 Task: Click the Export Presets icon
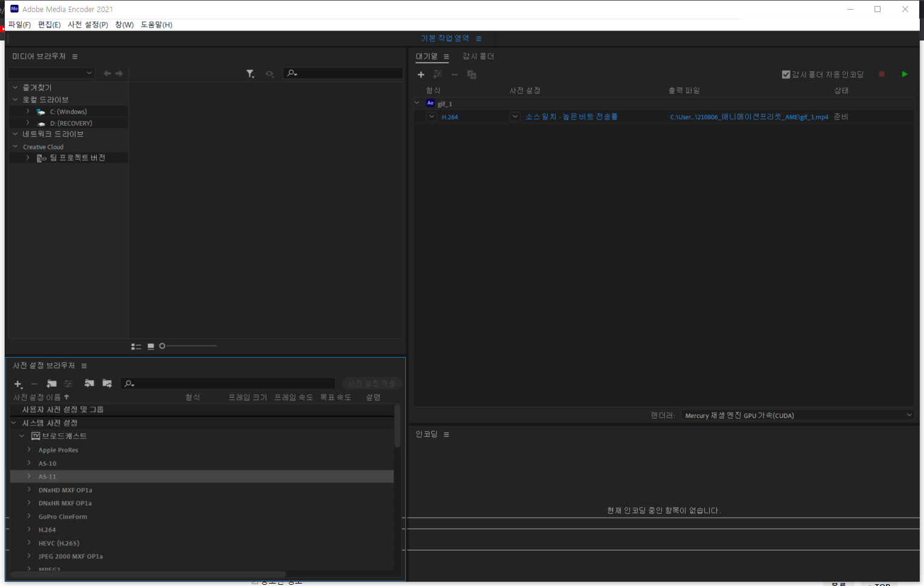pos(107,383)
